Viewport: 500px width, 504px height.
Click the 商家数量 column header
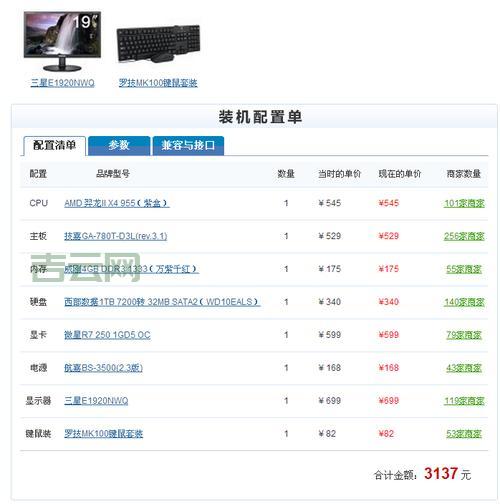point(464,174)
